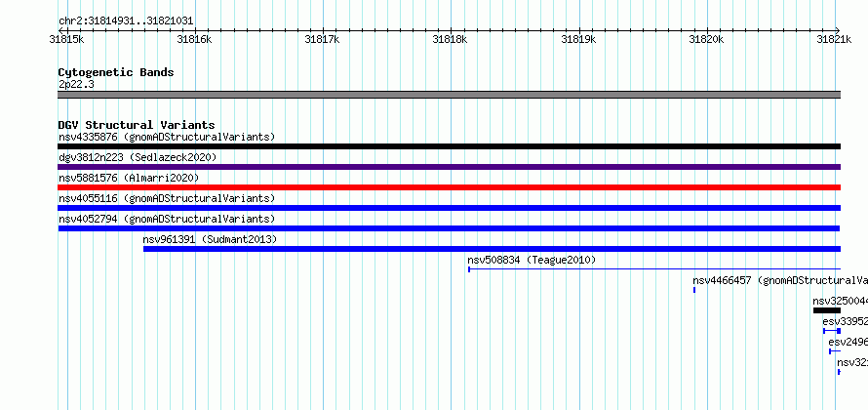Open the nsv325004 variant label
Screen dimensions: 868x410
(x=841, y=301)
